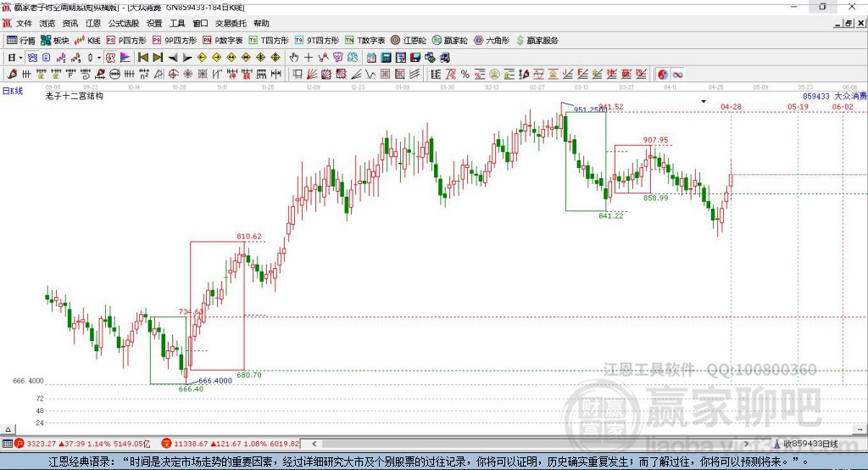The height and width of the screenshot is (470, 868).
Task: Open the 江恩轮 Gann wheel
Action: coord(409,41)
